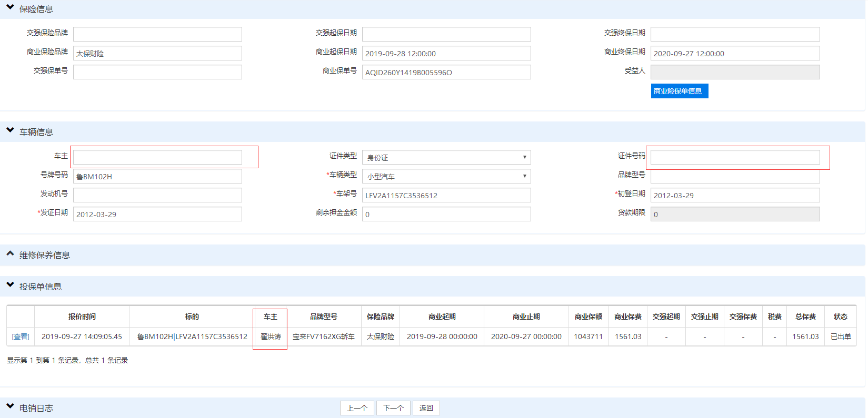
Task: Click the 商业止期 column header
Action: [526, 317]
